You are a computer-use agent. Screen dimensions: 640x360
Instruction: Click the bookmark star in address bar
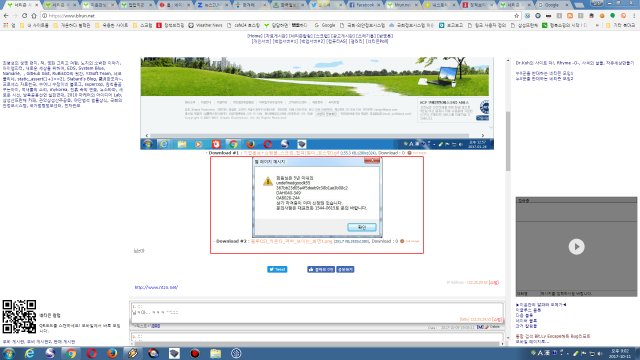[516, 16]
